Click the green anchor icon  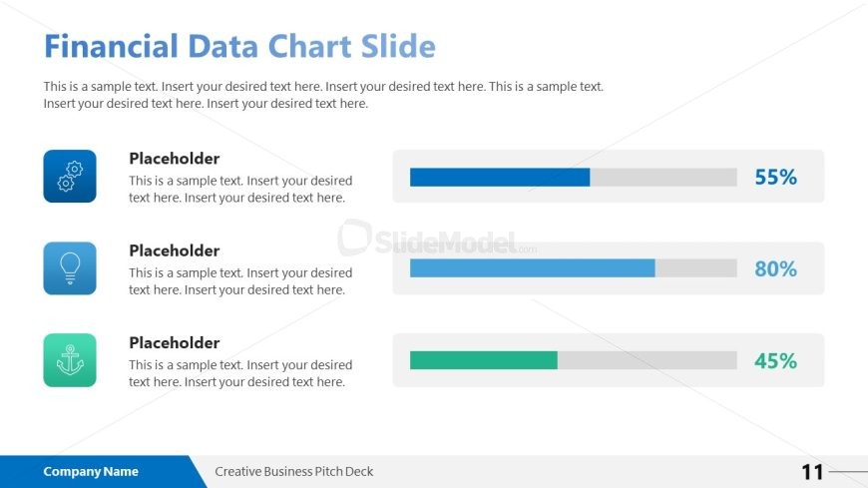70,360
